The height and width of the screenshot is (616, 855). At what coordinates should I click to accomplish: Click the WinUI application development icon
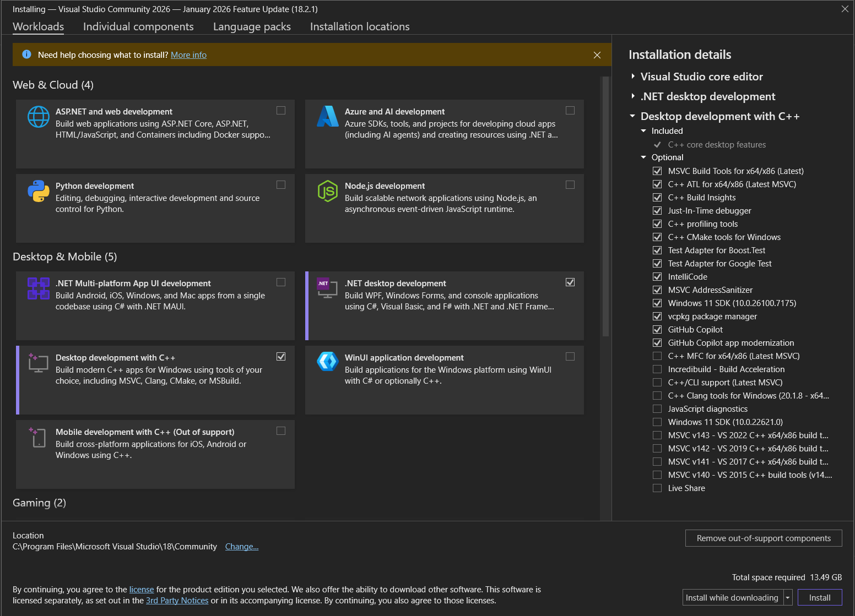coord(328,363)
